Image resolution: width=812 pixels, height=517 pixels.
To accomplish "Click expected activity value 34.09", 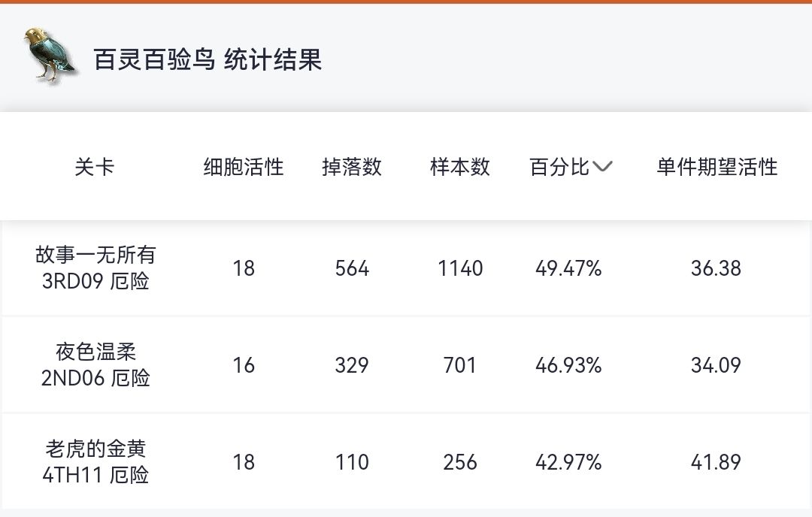I will 716,365.
